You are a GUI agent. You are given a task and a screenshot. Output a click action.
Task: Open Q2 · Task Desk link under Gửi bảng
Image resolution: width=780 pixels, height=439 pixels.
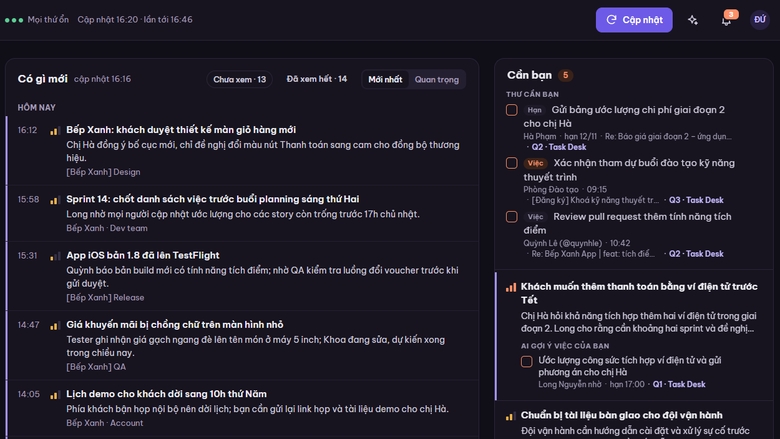point(559,147)
